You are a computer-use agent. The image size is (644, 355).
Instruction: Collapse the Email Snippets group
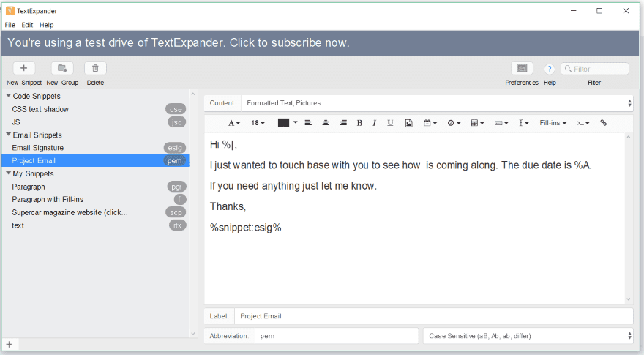[8, 135]
